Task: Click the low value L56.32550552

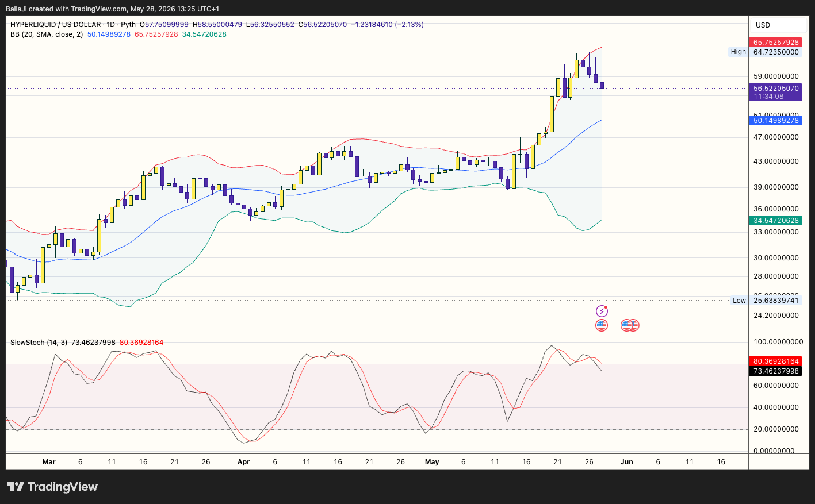Action: tap(270, 25)
